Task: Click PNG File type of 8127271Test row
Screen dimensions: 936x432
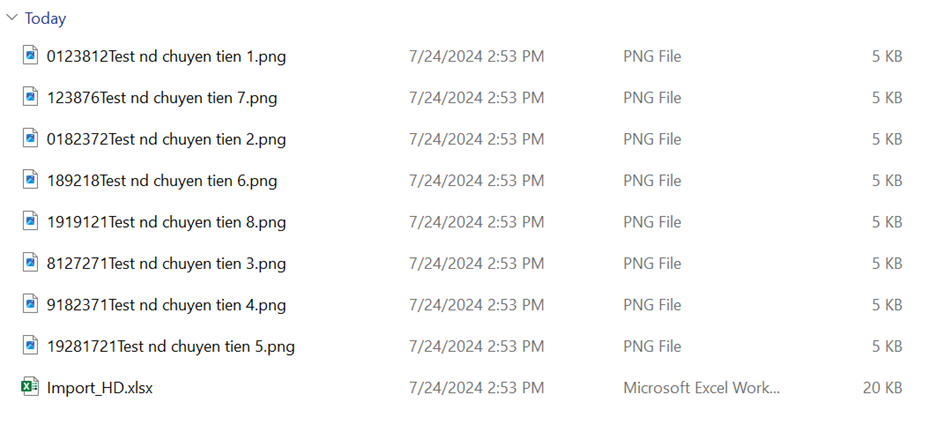Action: click(x=652, y=264)
